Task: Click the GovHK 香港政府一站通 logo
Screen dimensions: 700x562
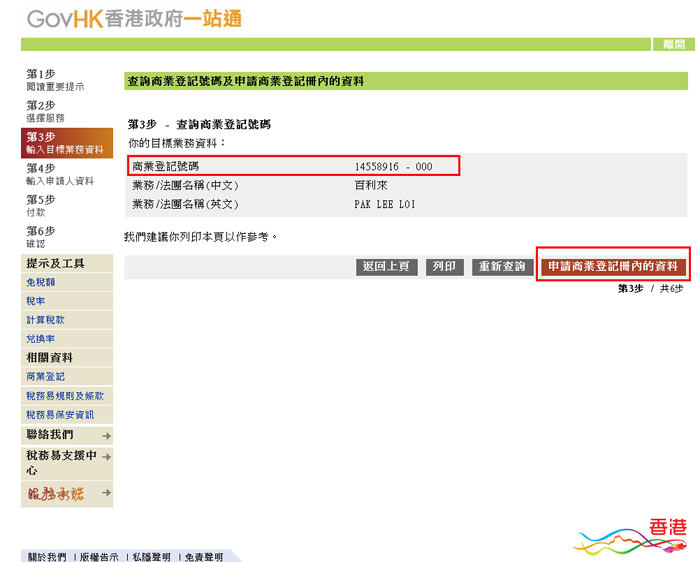Action: coord(134,19)
